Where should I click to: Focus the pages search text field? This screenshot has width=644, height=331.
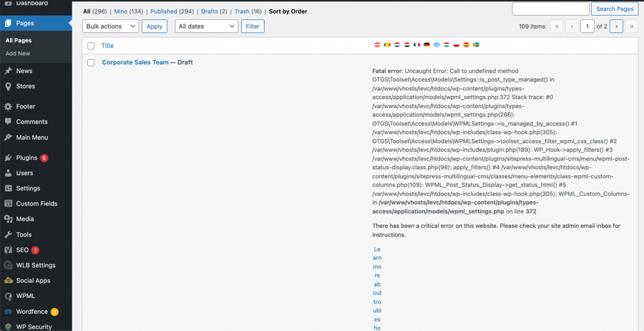550,9
